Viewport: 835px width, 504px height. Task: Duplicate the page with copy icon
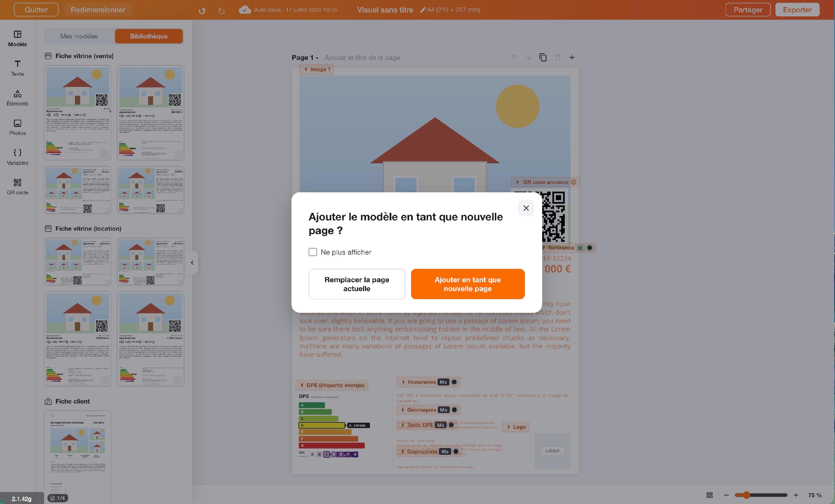click(x=543, y=57)
